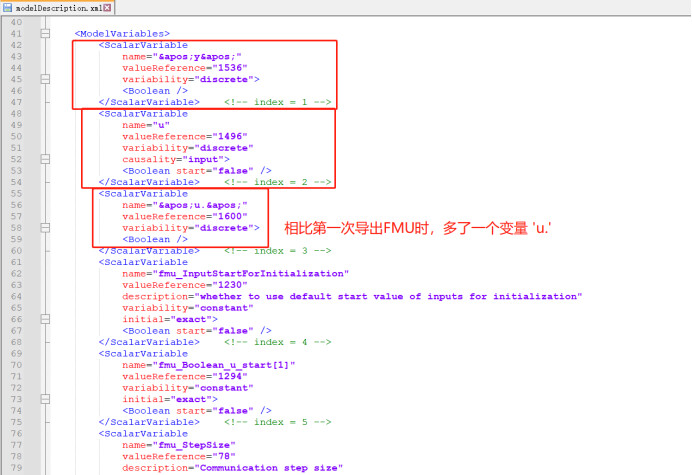
Task: Click the valueReference value "1600"
Action: click(x=230, y=216)
